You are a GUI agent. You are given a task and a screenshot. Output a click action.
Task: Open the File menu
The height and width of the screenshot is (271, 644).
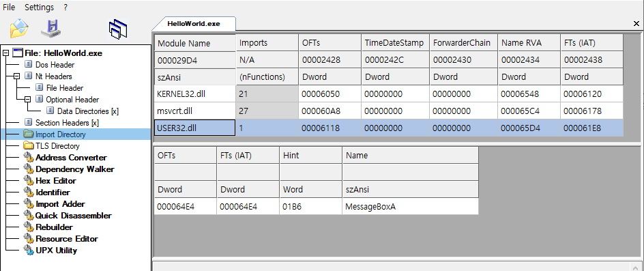point(9,8)
